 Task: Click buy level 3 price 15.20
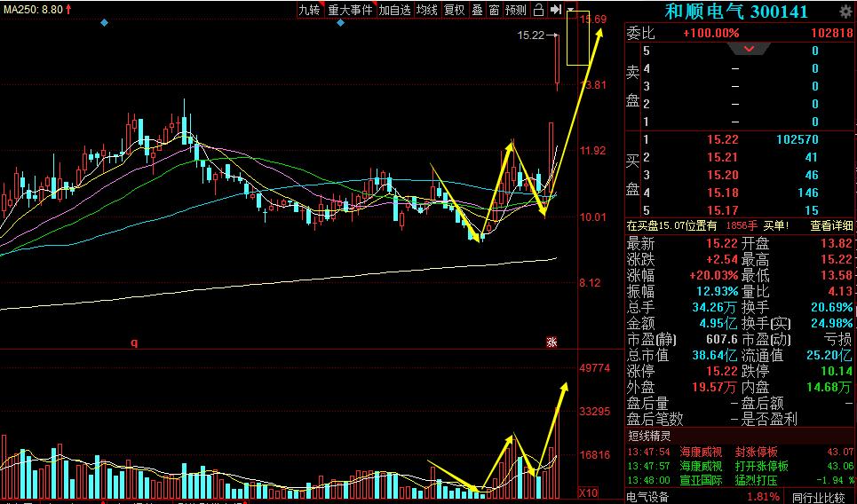click(723, 176)
